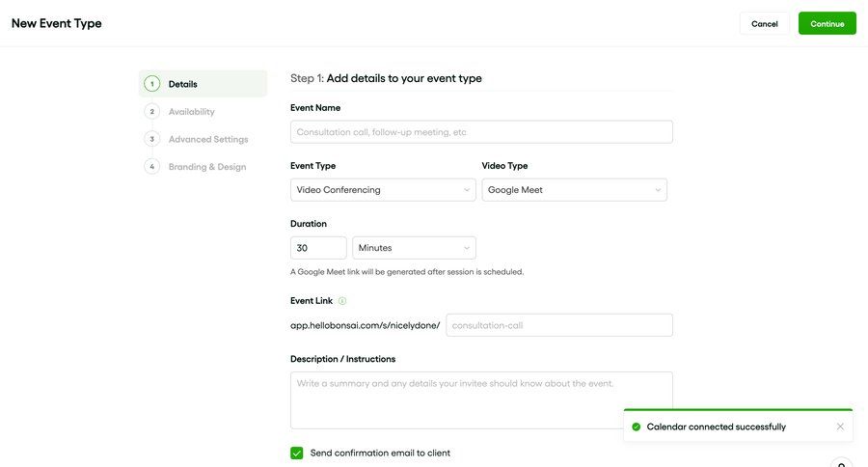Click step 4 circle icon for Branding & Design
The width and height of the screenshot is (868, 467).
pyautogui.click(x=151, y=167)
